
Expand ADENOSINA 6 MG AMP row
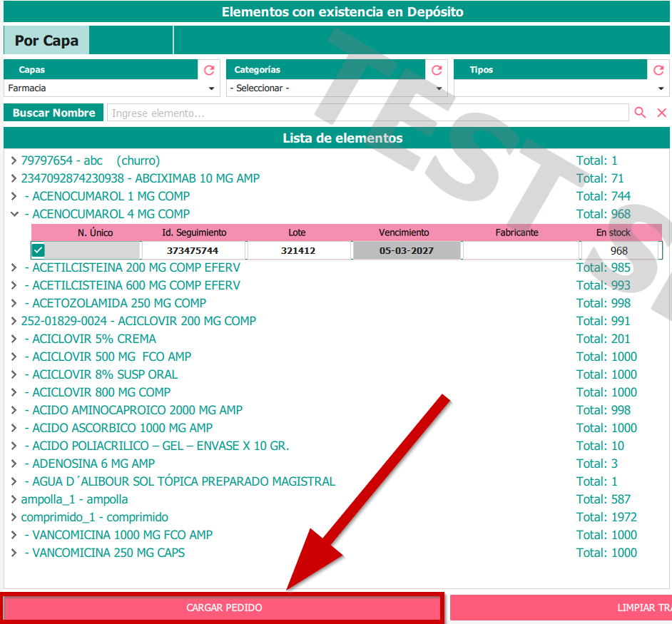14,464
